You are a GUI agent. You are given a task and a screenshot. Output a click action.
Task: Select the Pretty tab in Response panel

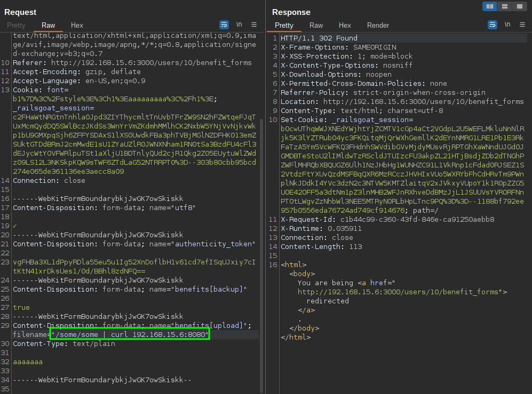coord(284,25)
